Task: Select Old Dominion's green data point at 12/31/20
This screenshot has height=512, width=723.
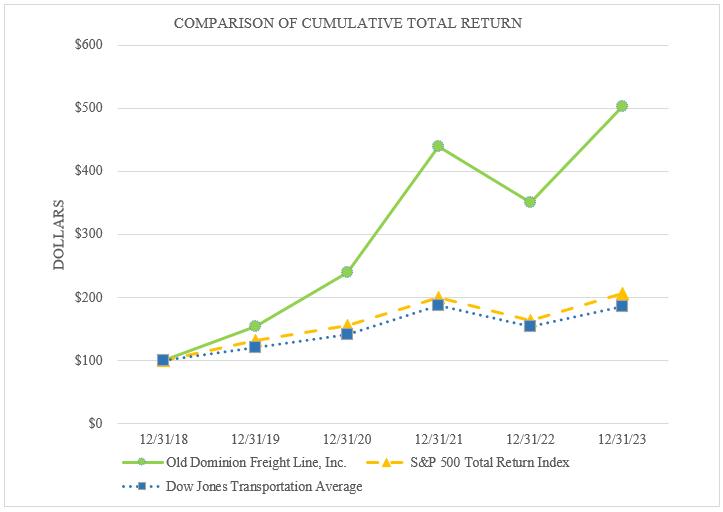Action: point(347,272)
